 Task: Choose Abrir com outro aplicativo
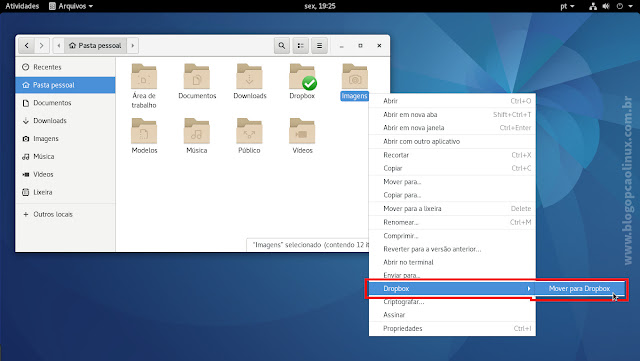coord(452,142)
